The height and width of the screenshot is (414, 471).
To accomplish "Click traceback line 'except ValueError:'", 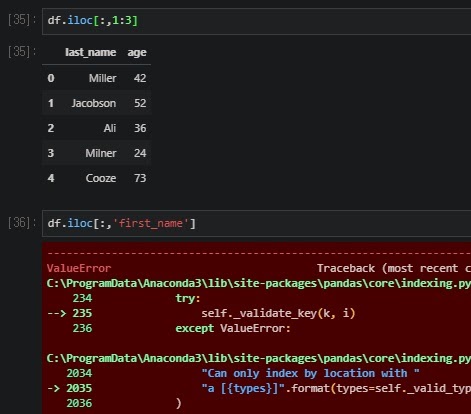I will [x=233, y=328].
